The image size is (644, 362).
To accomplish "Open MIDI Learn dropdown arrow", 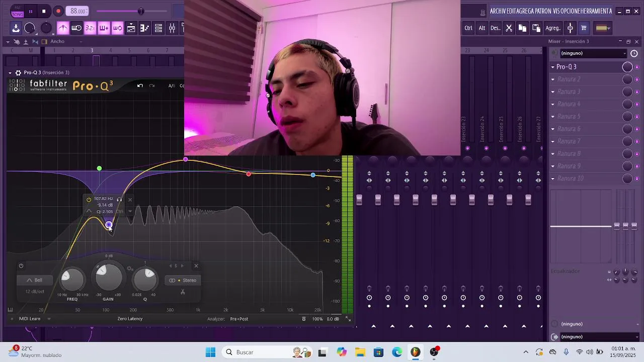I will point(49,319).
